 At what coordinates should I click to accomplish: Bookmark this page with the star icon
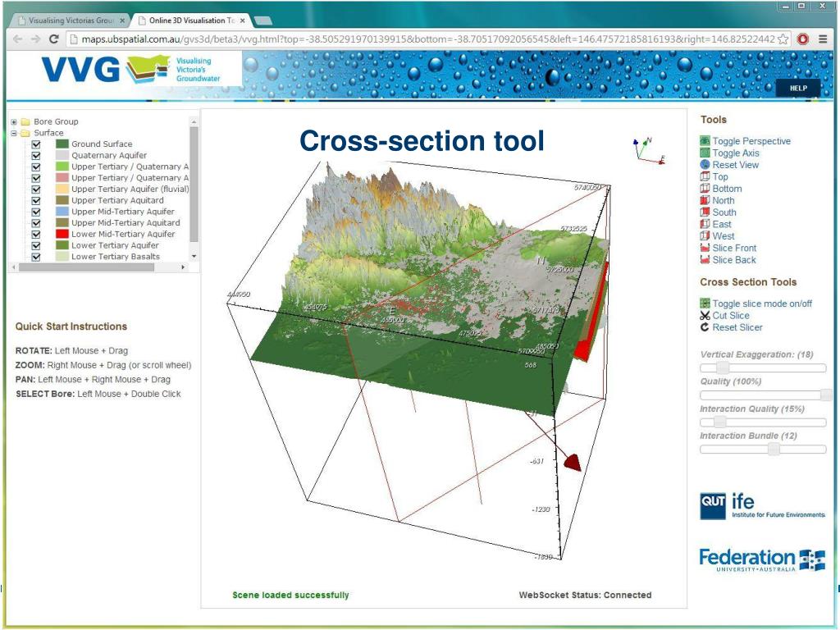[x=783, y=39]
